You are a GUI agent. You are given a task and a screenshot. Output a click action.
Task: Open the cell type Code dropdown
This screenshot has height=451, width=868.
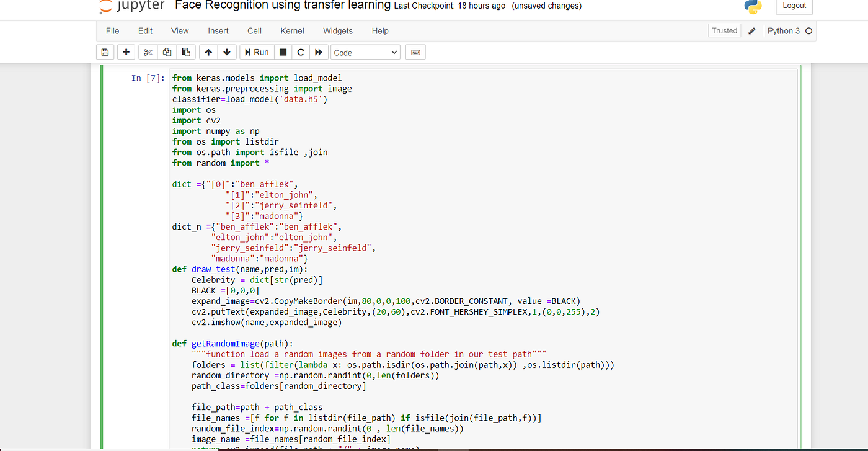click(x=365, y=53)
